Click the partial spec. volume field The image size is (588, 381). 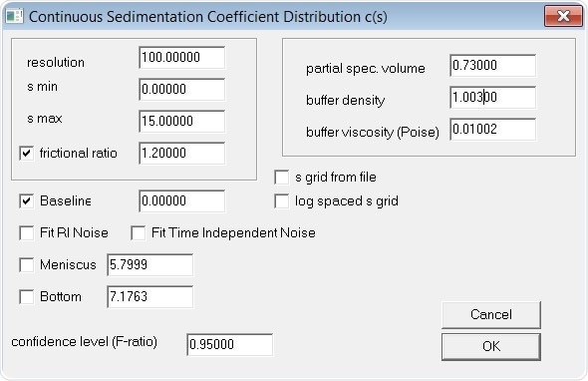[492, 65]
